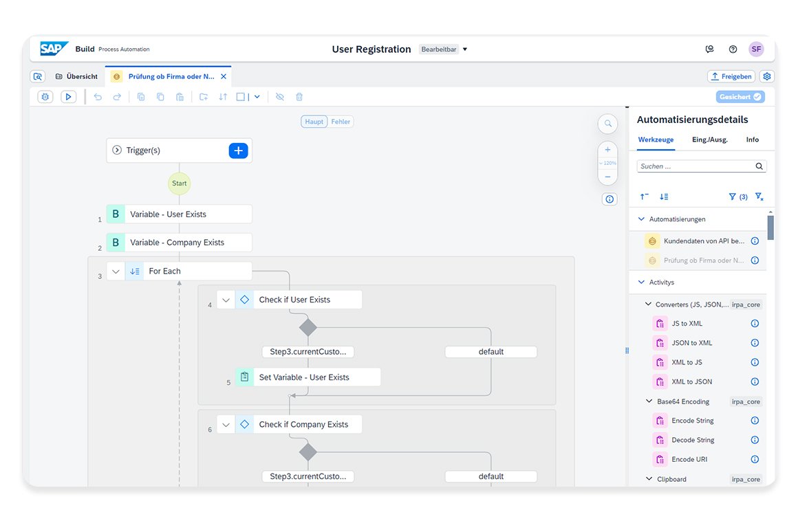Click the help question mark icon
Viewport: 798px width, 532px height.
[733, 49]
